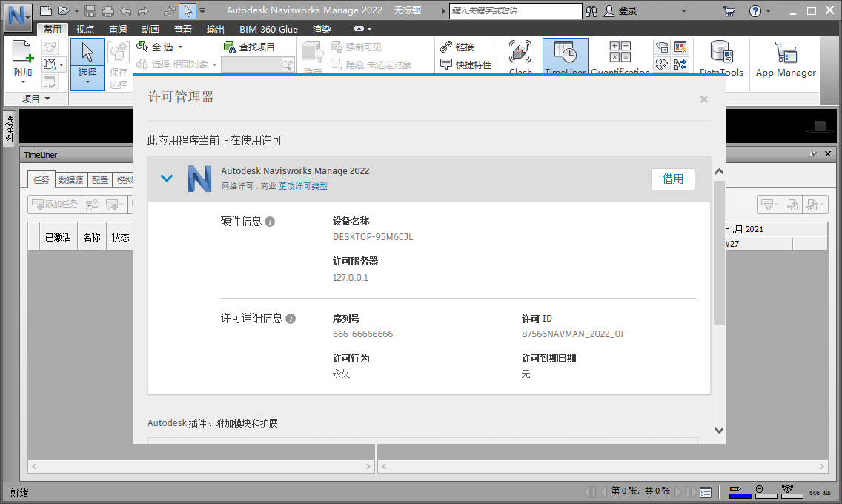Click the binoculars search icon
842x504 pixels.
pyautogui.click(x=591, y=11)
